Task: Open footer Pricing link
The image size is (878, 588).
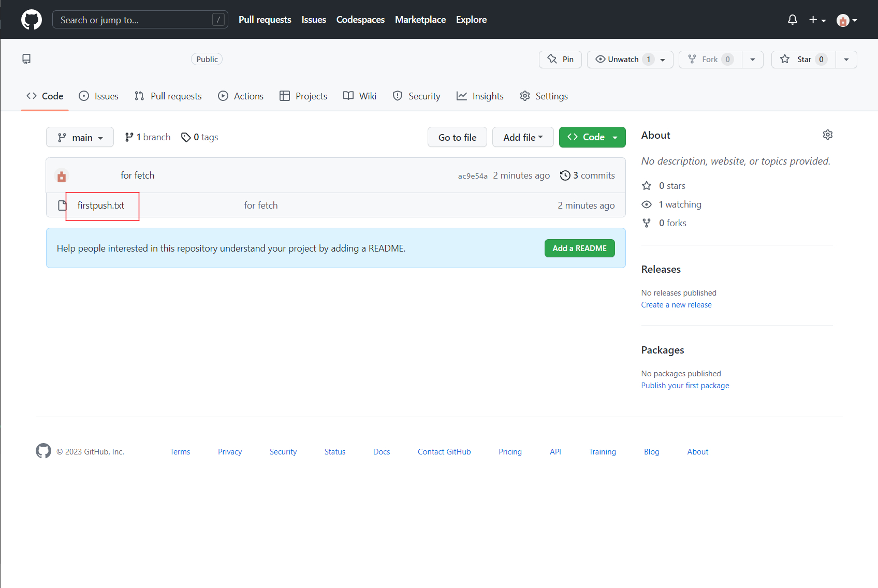Action: [510, 452]
